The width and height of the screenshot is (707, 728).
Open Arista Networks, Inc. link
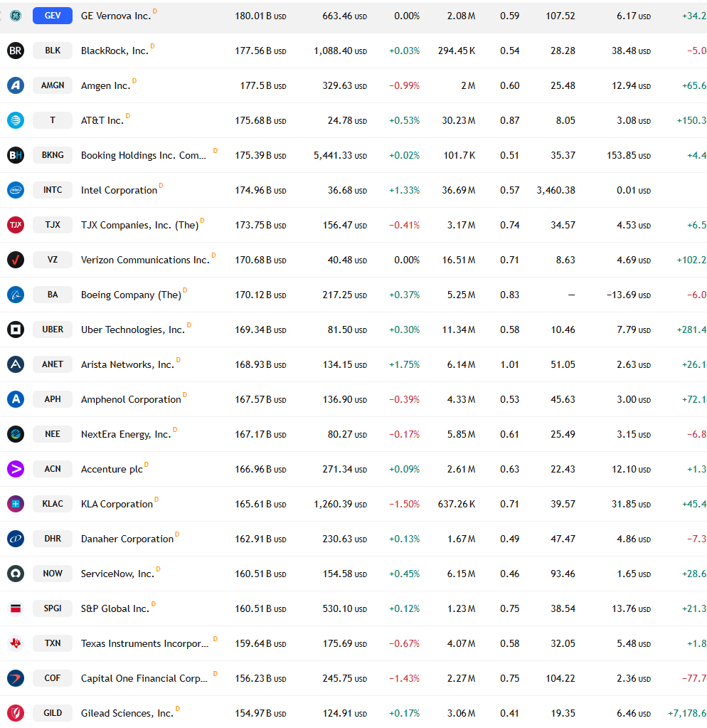(127, 365)
